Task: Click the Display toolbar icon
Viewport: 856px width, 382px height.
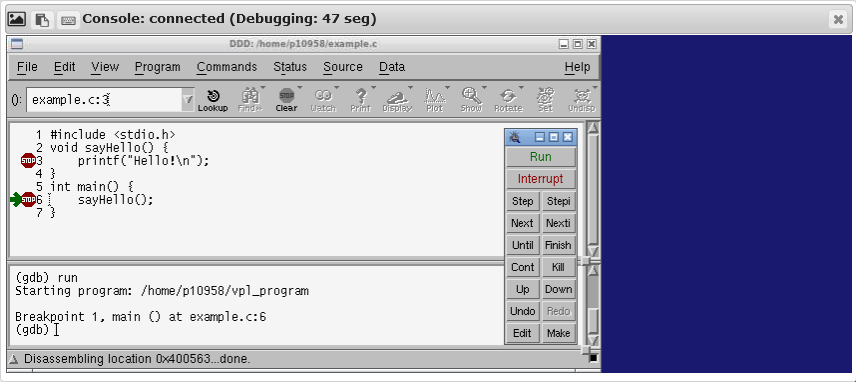Action: coord(397,100)
